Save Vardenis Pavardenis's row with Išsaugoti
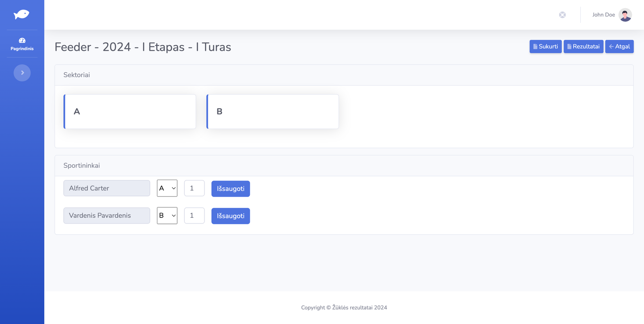 pos(230,216)
